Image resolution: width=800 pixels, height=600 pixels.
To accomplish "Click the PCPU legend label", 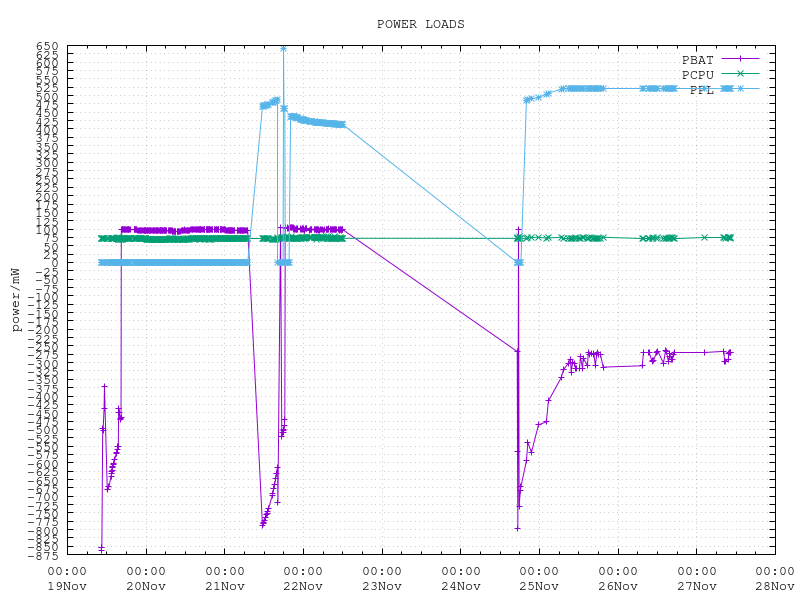I will [697, 75].
